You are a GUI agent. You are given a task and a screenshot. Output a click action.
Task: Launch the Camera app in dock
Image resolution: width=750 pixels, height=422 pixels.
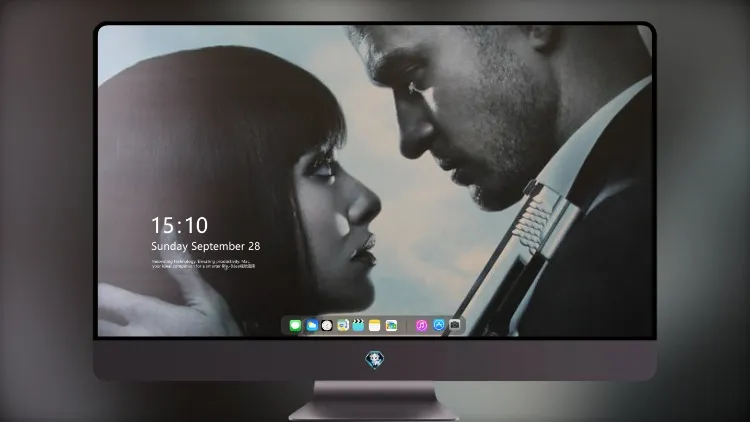pos(454,325)
